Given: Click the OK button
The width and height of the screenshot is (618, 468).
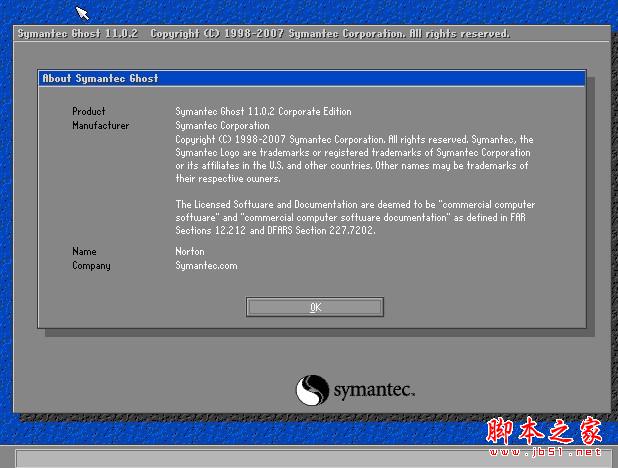Looking at the screenshot, I should (315, 307).
